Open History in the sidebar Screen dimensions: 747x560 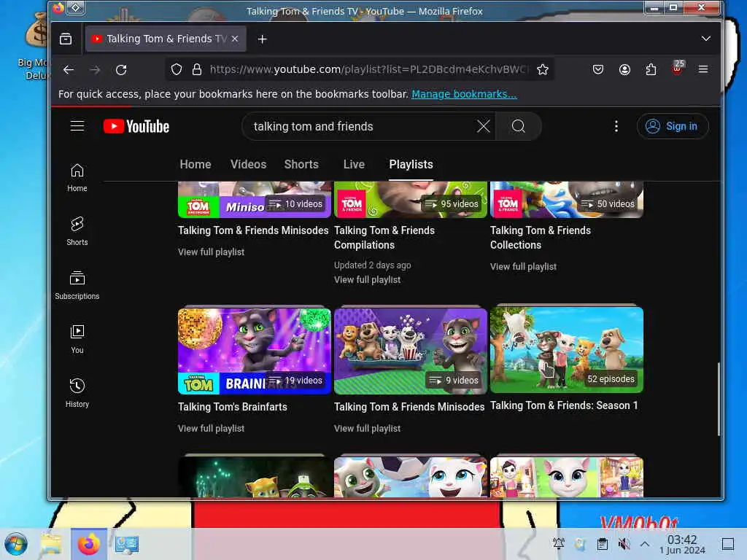pos(77,393)
